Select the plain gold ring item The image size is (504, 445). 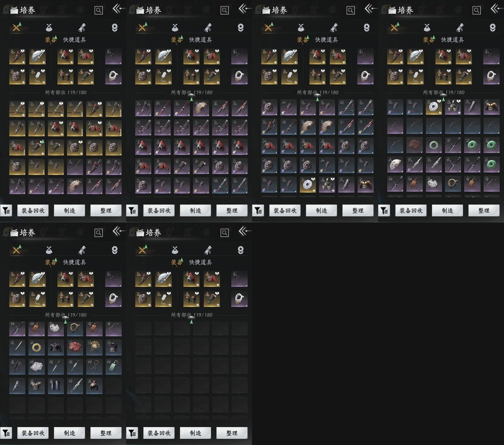36,347
